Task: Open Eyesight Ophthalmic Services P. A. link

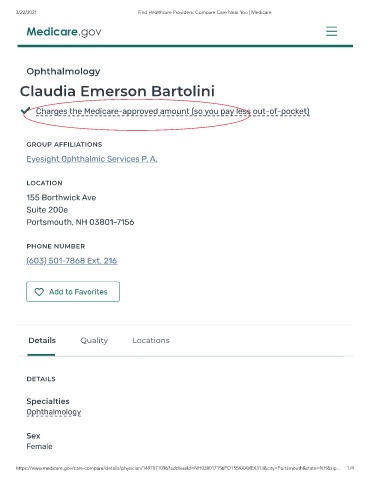Action: click(x=92, y=159)
